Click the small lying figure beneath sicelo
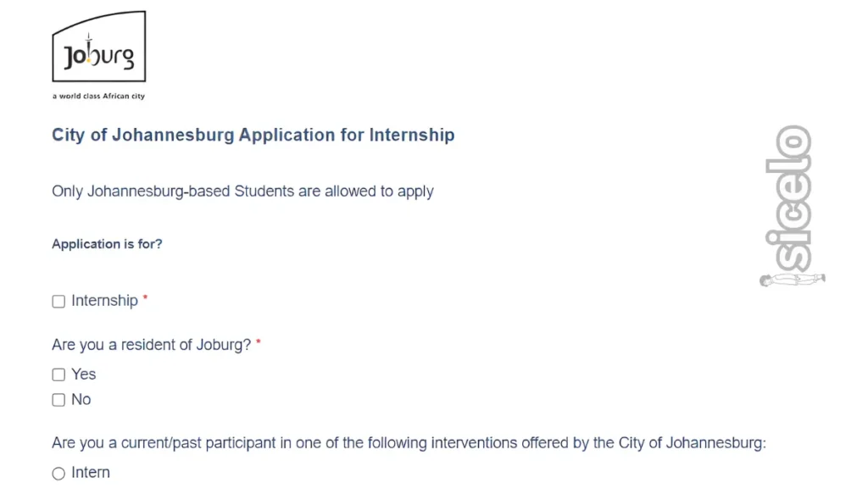The height and width of the screenshot is (488, 868). coord(793,280)
